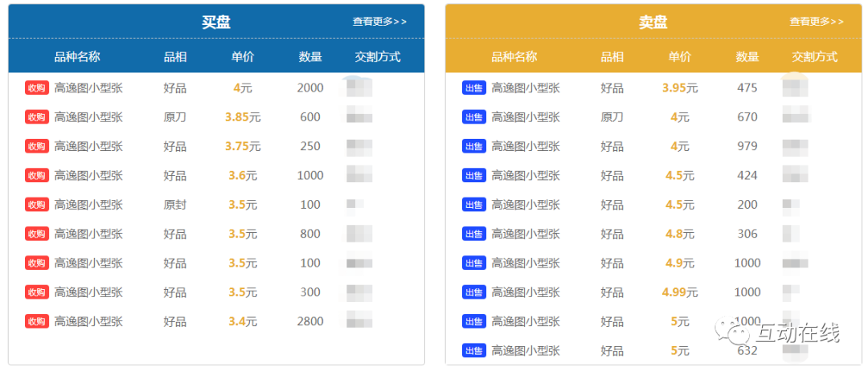Click the 475 quantity in sell list
The image size is (868, 371).
coord(747,88)
